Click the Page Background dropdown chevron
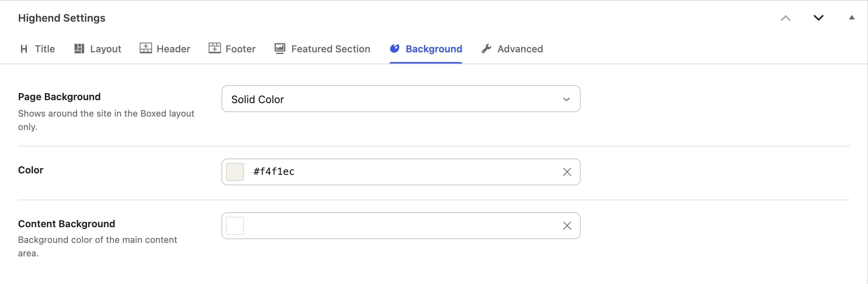The image size is (868, 284). click(x=566, y=99)
